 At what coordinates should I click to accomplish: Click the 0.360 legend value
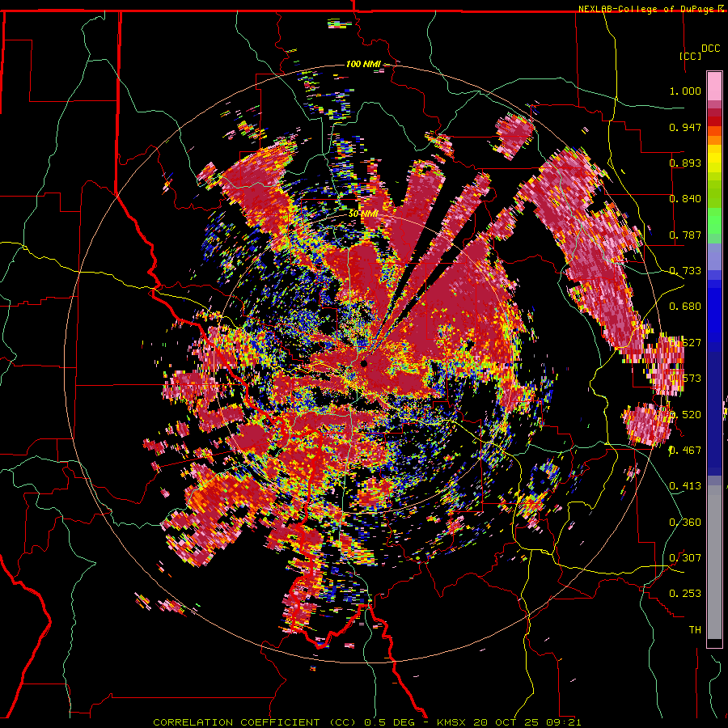(x=685, y=522)
